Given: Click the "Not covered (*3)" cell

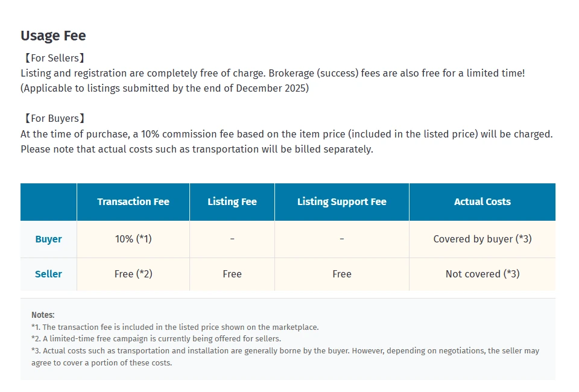Looking at the screenshot, I should pyautogui.click(x=482, y=274).
